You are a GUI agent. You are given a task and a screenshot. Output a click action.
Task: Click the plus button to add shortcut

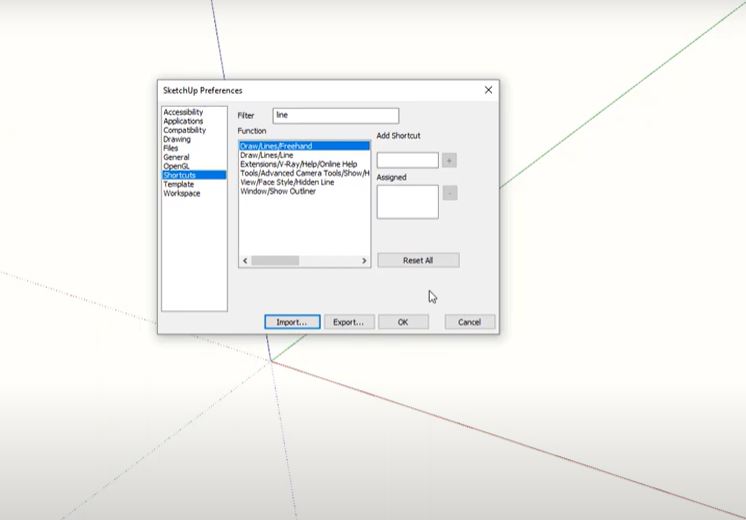449,160
